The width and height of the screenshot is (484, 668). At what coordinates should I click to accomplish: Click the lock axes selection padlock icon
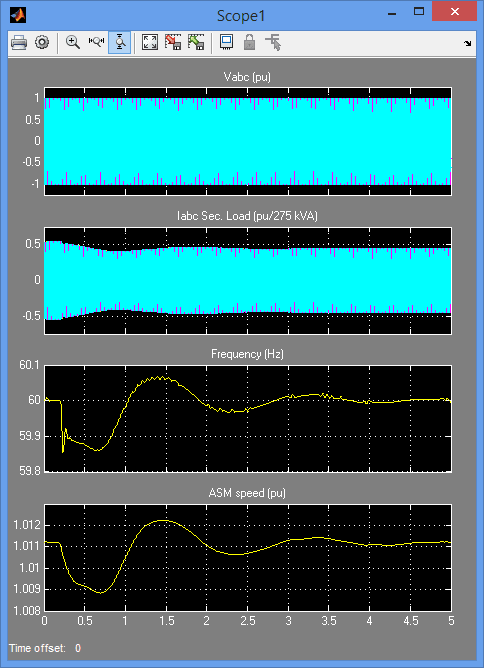[249, 42]
